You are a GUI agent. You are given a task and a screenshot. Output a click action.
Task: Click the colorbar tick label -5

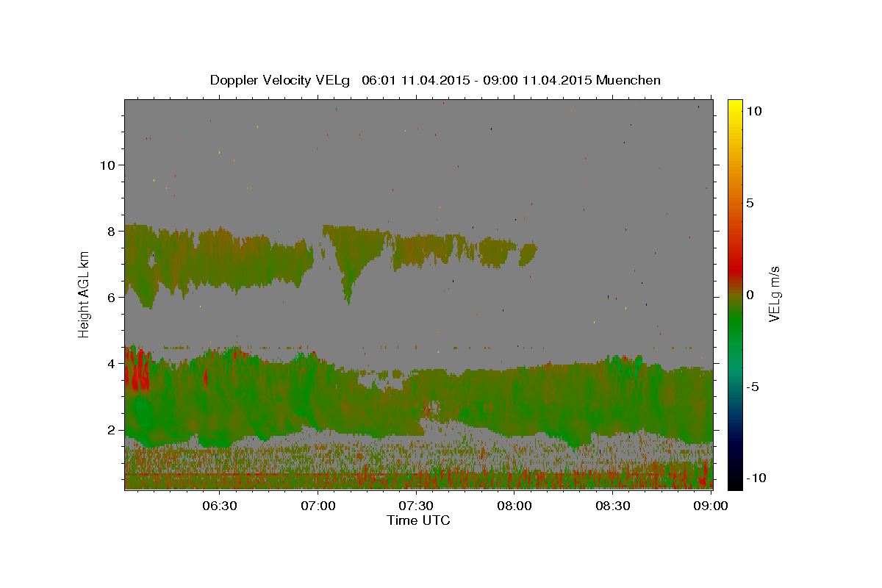(x=752, y=387)
